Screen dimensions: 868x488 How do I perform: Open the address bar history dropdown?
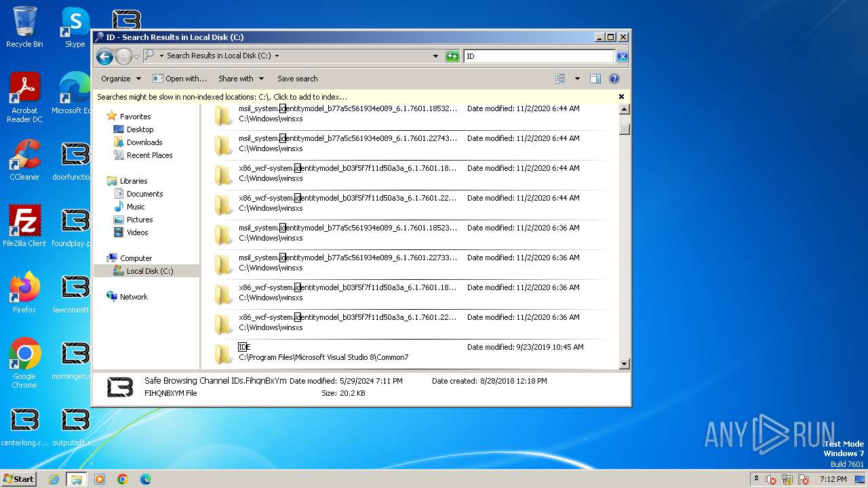click(x=435, y=56)
